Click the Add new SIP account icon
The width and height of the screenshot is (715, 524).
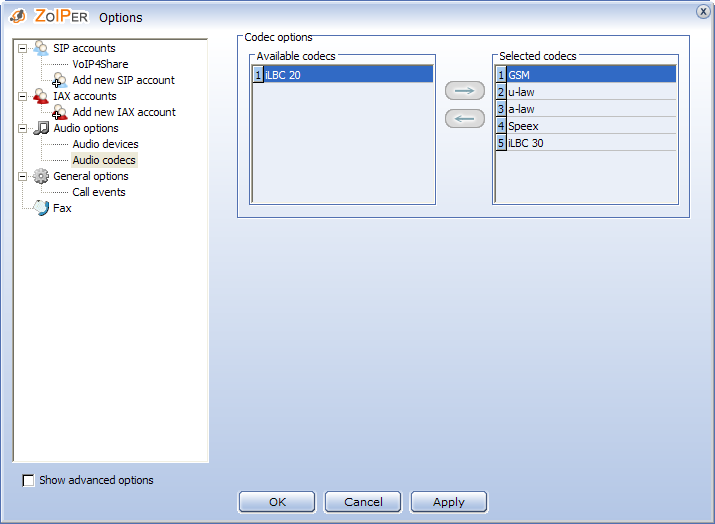click(x=59, y=80)
